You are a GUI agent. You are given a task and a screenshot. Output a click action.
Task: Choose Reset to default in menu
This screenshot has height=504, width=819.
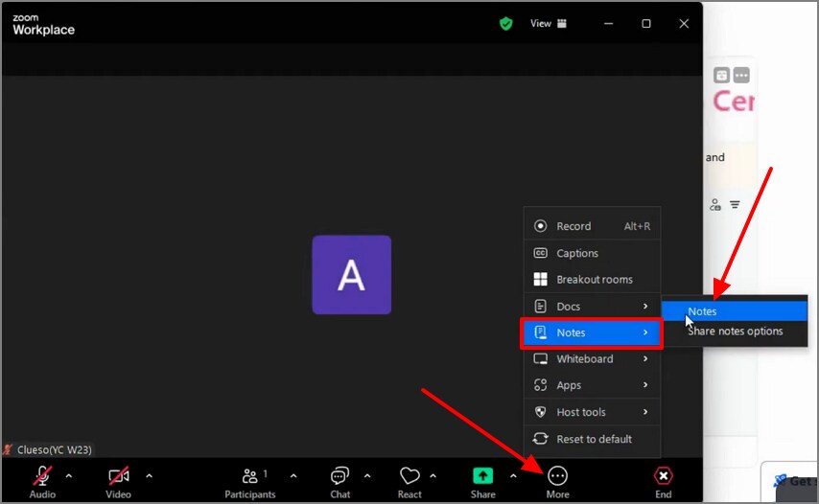click(593, 439)
